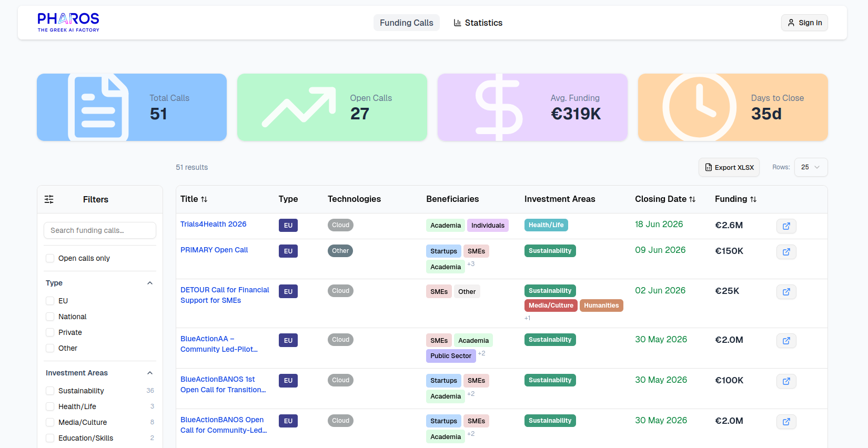Click the Funding sort arrows icon
This screenshot has width=868, height=448.
[x=753, y=199]
